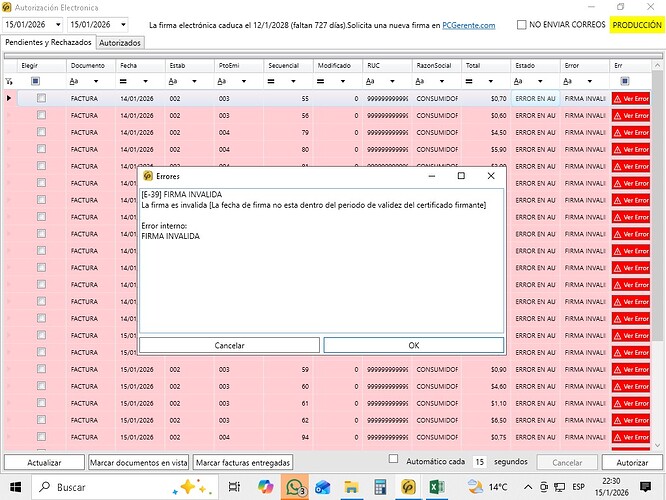Open Outlook from the taskbar
666x500 pixels.
click(323, 487)
